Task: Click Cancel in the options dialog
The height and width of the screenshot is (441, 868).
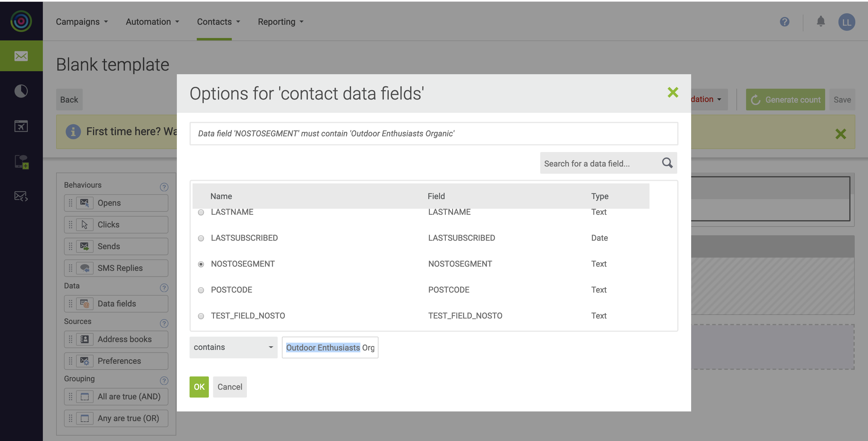Action: coord(230,387)
